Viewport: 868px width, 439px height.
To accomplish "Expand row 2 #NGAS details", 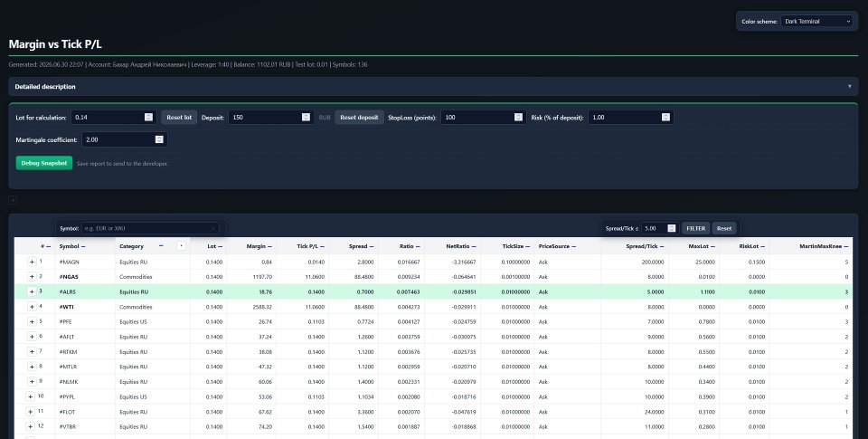I will (x=32, y=277).
